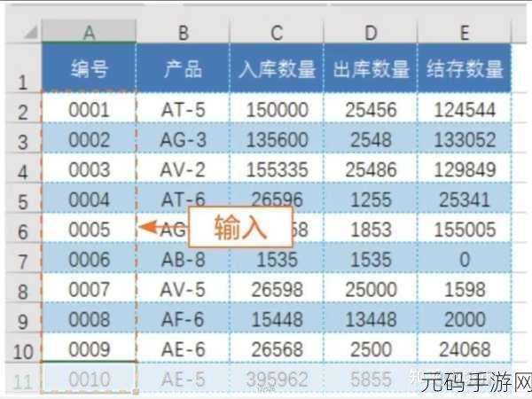This screenshot has width=532, height=399.
Task: Select cell containing 0002
Action: click(89, 137)
